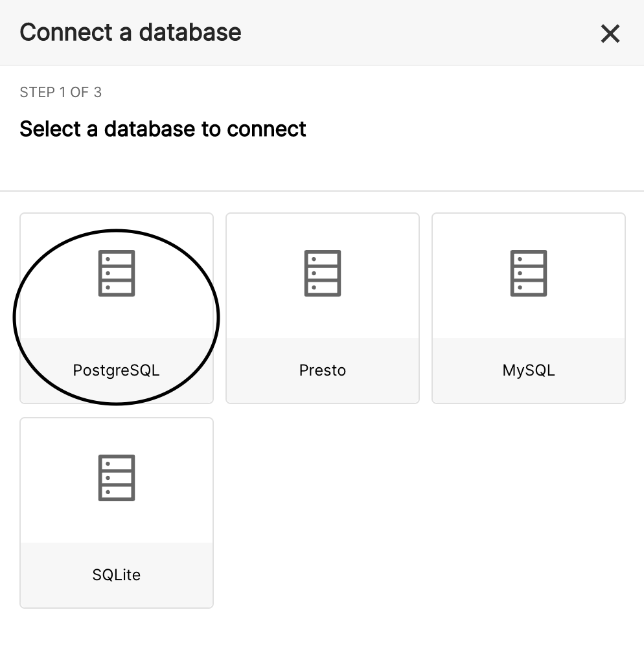Select the PostgreSQL database icon
This screenshot has height=645, width=644.
coord(117,273)
